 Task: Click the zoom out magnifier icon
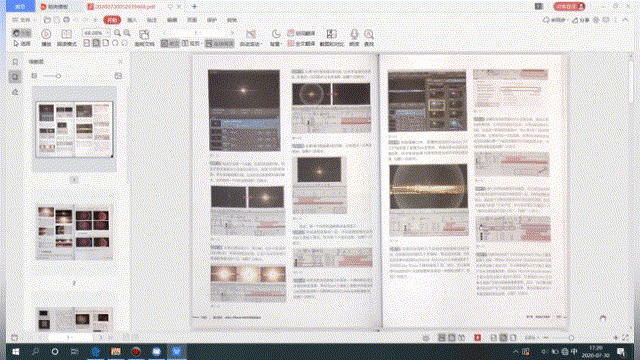click(x=118, y=33)
